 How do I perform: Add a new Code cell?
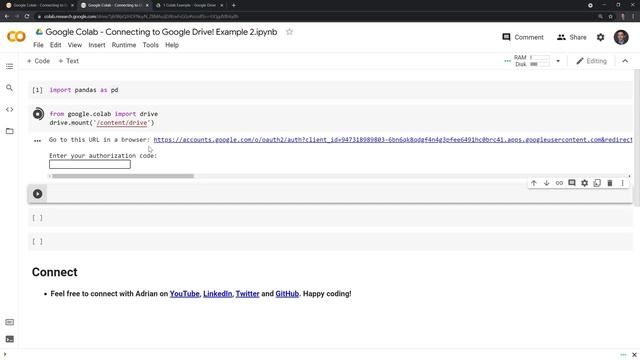[38, 61]
